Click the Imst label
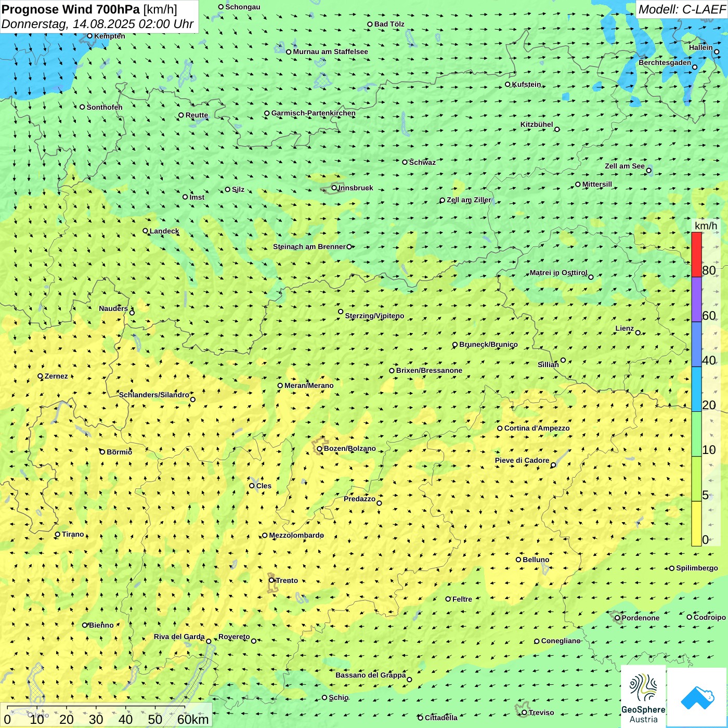 tap(197, 197)
